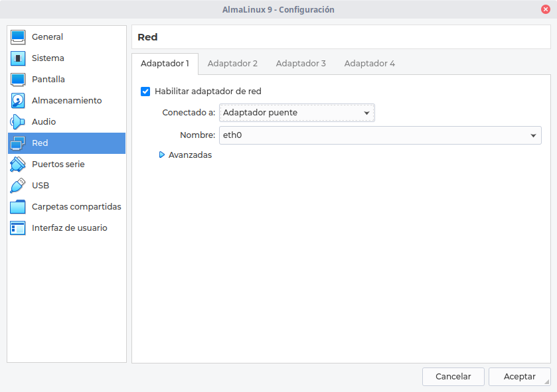Click the Puertos serie connector icon
The width and height of the screenshot is (557, 392).
click(18, 164)
